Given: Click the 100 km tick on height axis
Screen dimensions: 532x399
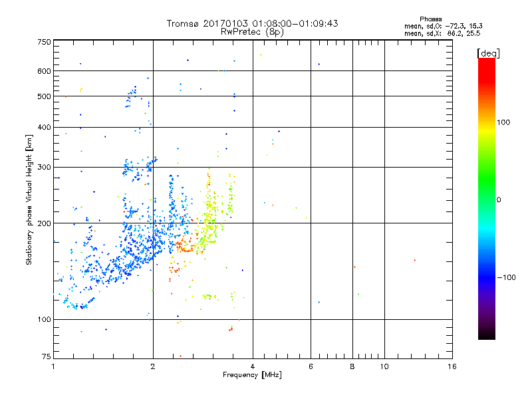Looking at the screenshot, I should tap(44, 319).
